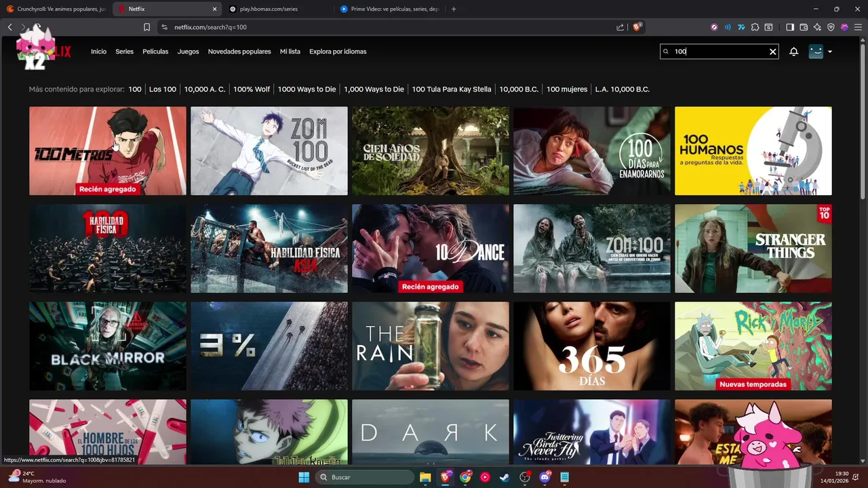Switch to the Crunchyroll tab

[x=56, y=9]
